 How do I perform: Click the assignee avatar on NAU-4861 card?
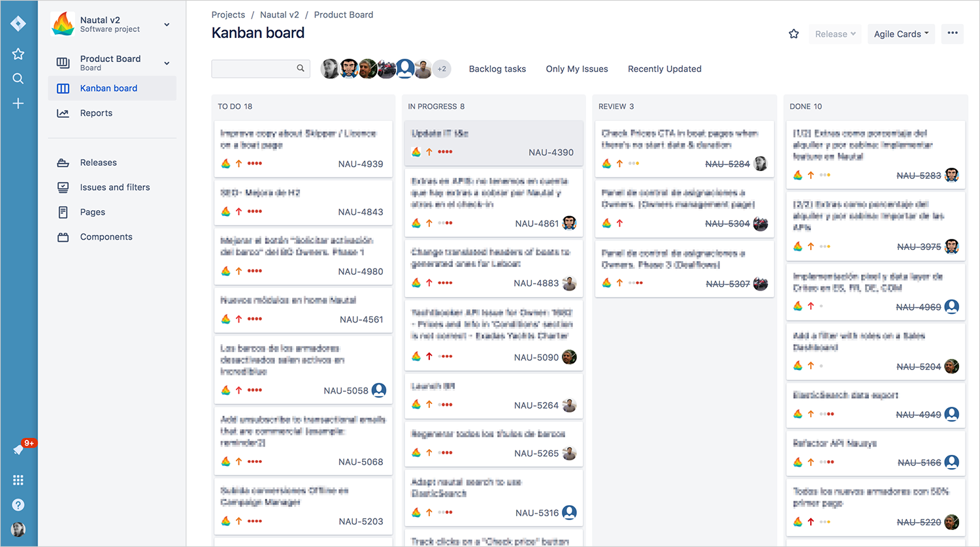pyautogui.click(x=570, y=223)
